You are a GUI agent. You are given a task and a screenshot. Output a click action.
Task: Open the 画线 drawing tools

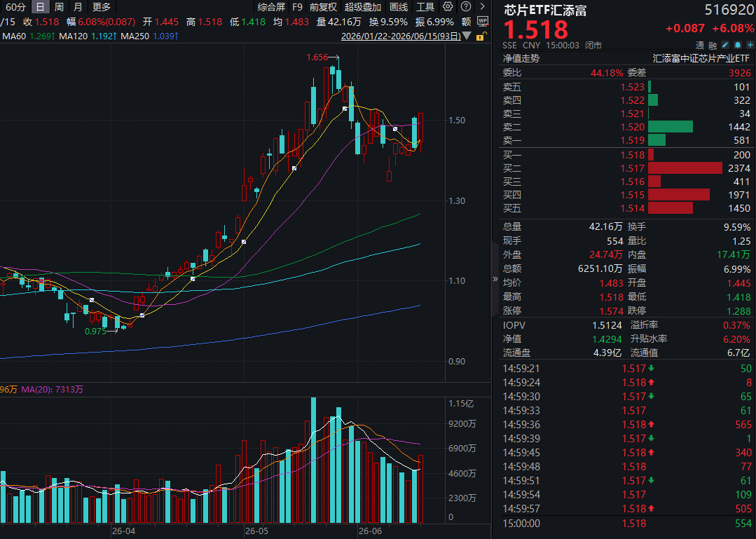[398, 7]
